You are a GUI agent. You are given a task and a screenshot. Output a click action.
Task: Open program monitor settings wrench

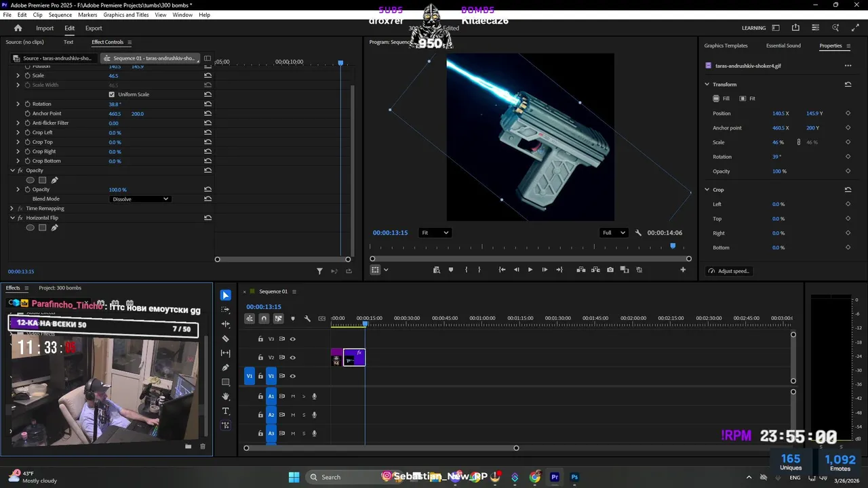pyautogui.click(x=638, y=232)
